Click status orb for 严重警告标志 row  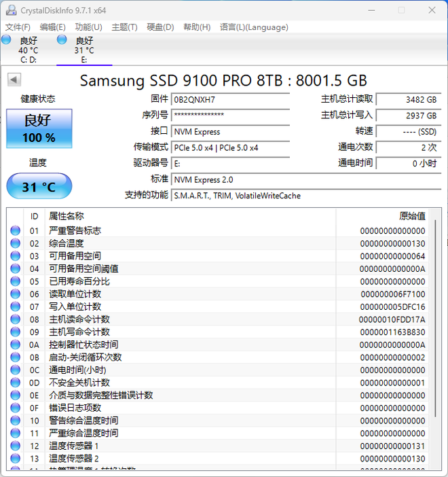point(15,231)
